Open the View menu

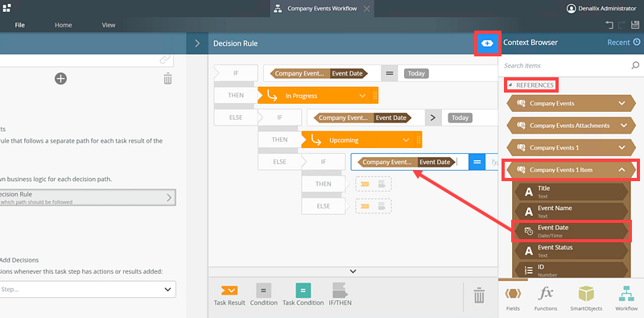pos(109,25)
